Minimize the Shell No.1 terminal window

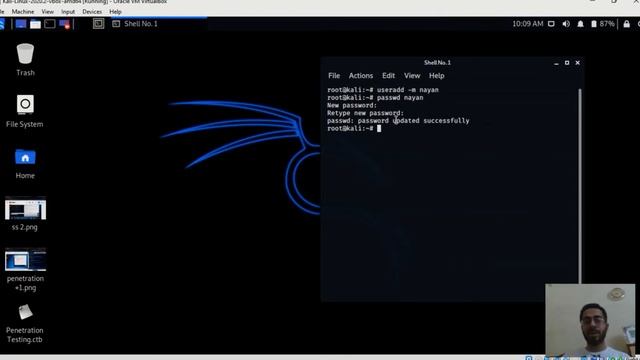[556, 63]
